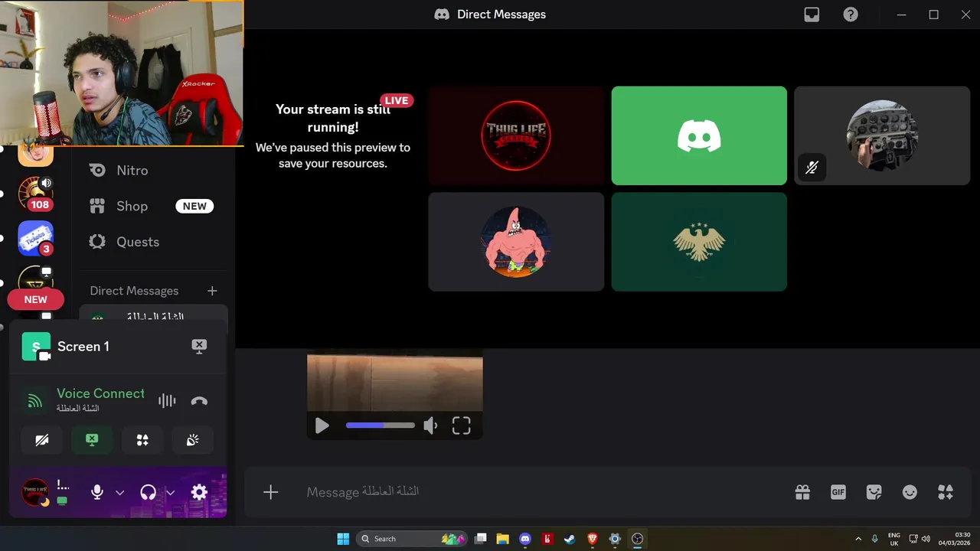Click the message input field
The width and height of the screenshot is (980, 551).
(x=536, y=492)
